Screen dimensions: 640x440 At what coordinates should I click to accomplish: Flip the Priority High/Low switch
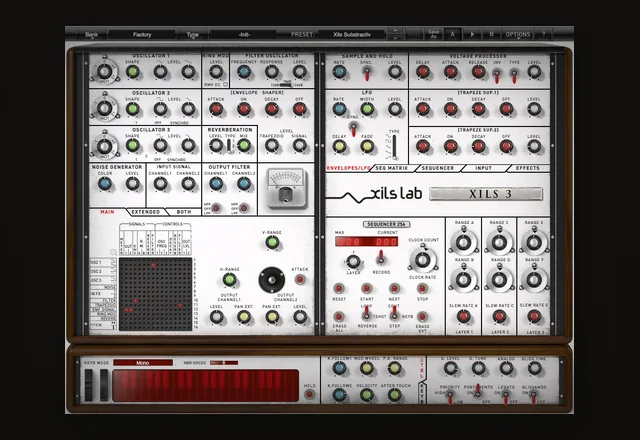click(450, 396)
